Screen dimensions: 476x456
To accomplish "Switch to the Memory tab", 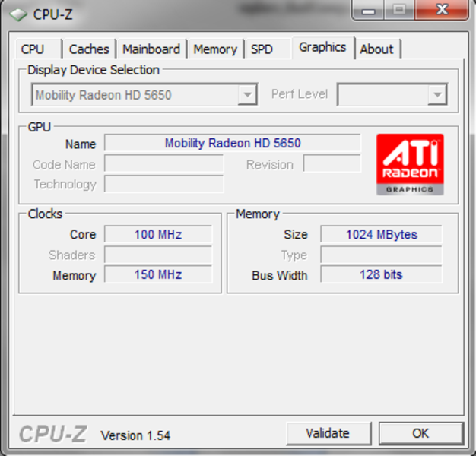I will pos(215,49).
